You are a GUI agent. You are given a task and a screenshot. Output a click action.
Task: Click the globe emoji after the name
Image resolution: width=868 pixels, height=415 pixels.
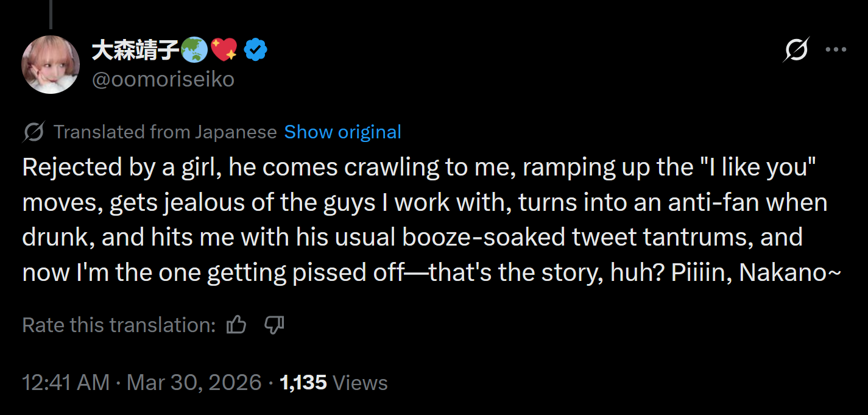(194, 51)
